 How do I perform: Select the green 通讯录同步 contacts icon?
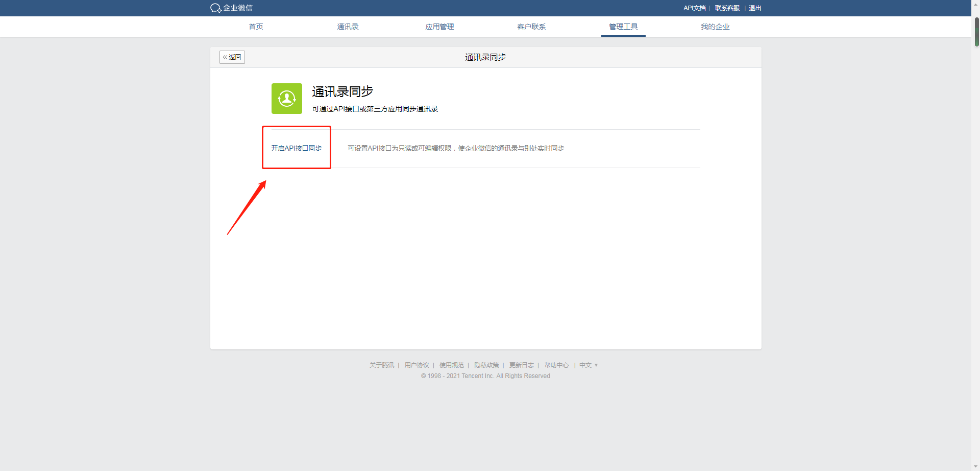286,98
